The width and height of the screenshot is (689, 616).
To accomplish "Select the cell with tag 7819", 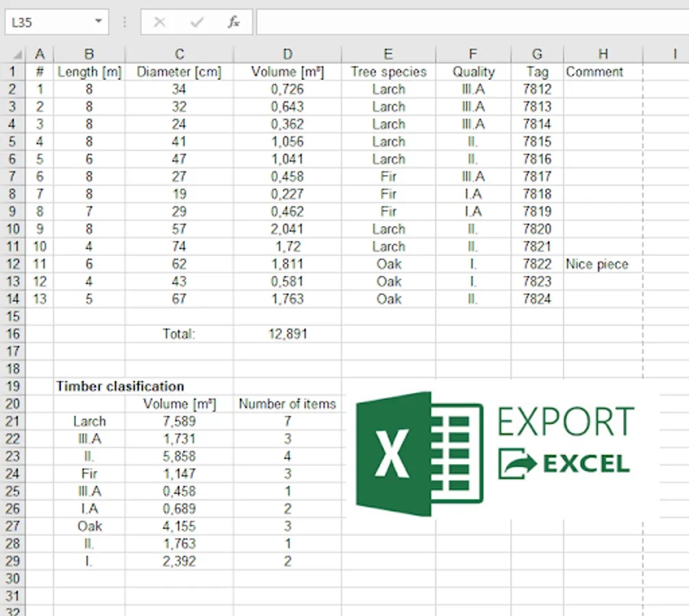I will tap(537, 211).
